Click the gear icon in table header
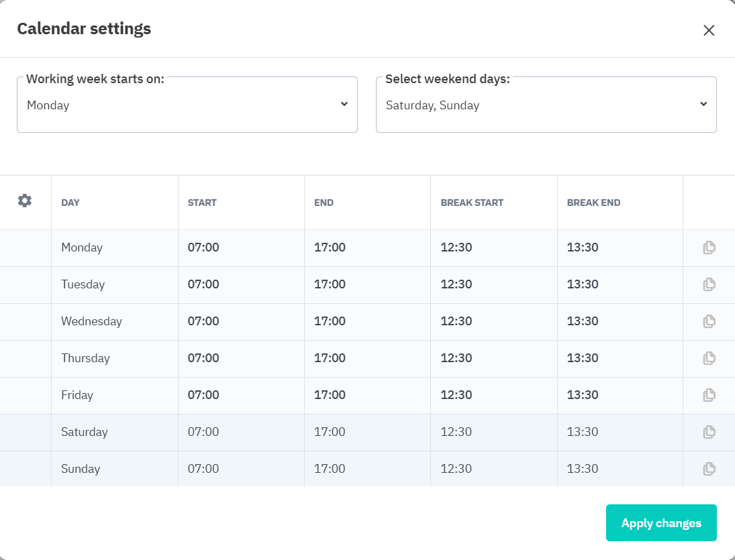This screenshot has width=735, height=560. coord(25,201)
